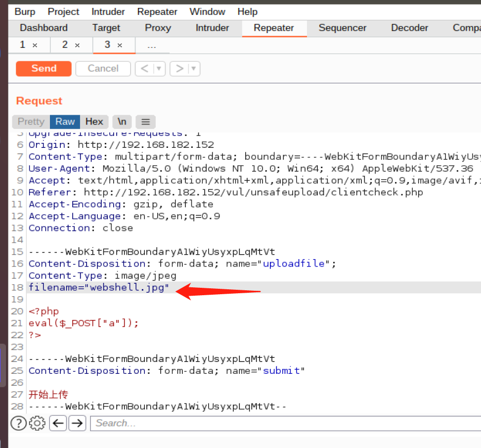Select Repeater request tab 2
Viewport: 481px width, 448px height.
pyautogui.click(x=65, y=45)
